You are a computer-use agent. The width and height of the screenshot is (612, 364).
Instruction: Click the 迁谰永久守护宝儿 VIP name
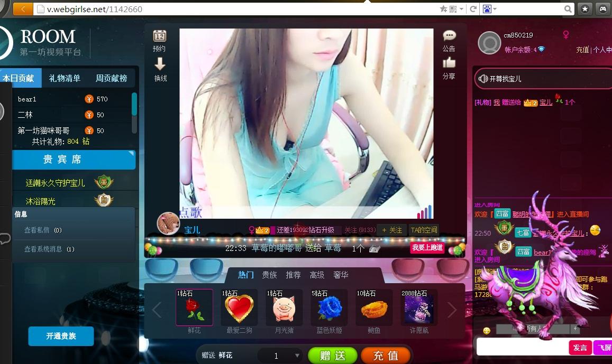click(x=55, y=183)
